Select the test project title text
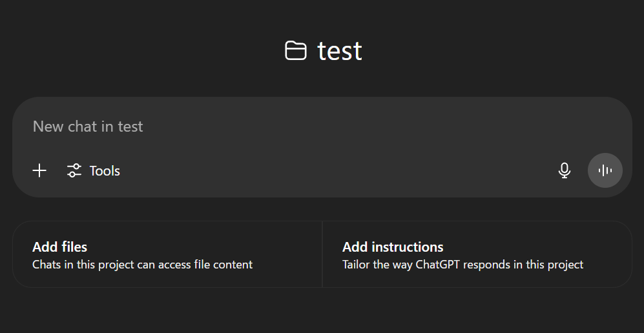The height and width of the screenshot is (333, 644). pos(340,52)
